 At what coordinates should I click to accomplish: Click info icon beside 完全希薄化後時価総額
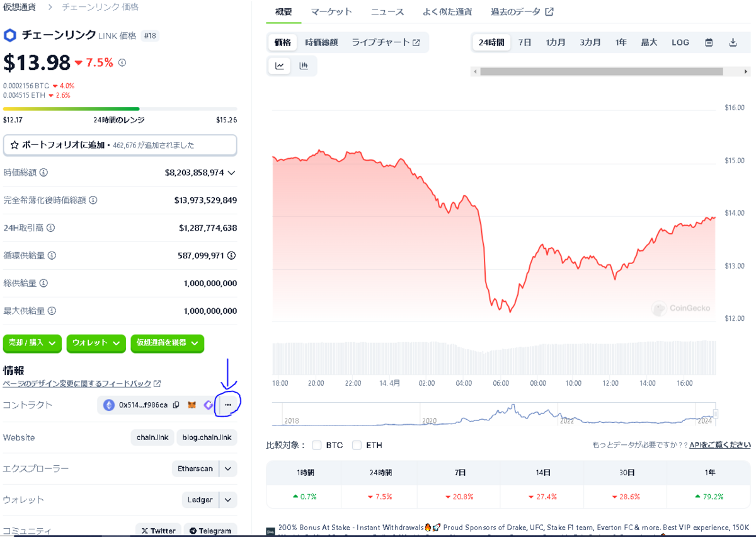(x=93, y=200)
